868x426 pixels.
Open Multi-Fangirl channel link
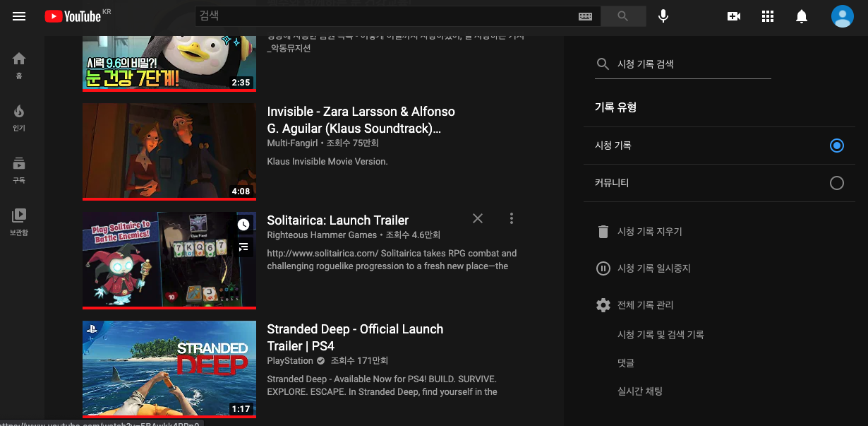(292, 143)
